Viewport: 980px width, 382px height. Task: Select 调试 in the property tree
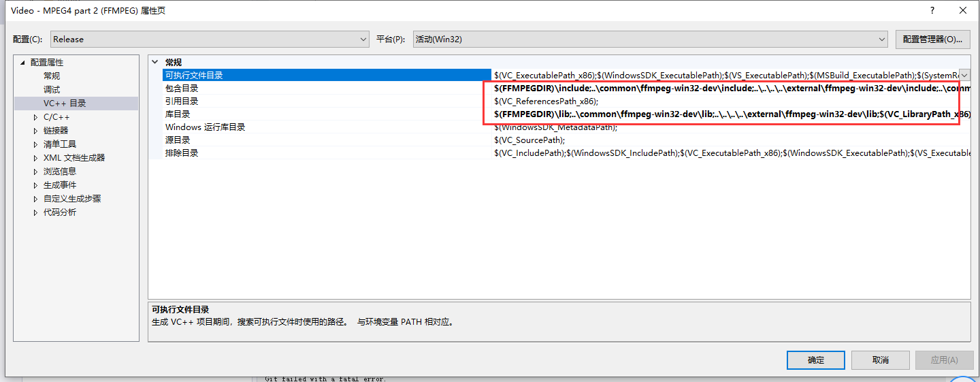[52, 90]
